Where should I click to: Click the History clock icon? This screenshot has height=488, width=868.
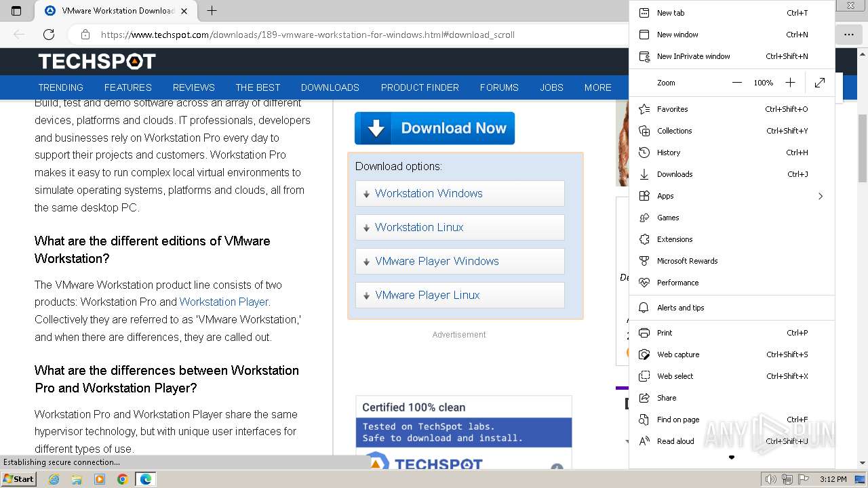(x=644, y=152)
